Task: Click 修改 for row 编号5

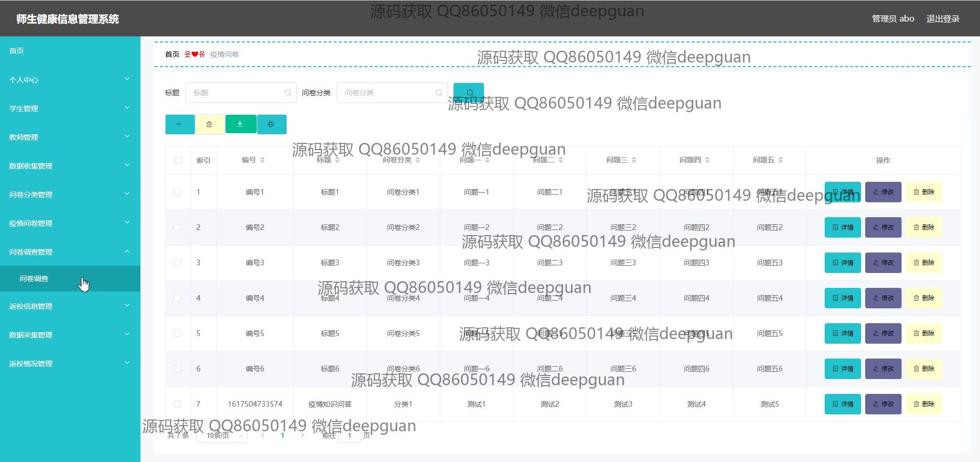Action: click(x=883, y=333)
